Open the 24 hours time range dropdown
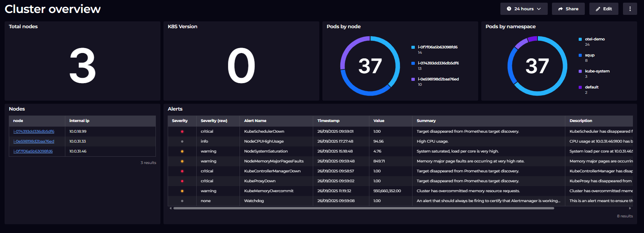The width and height of the screenshot is (644, 233). coord(524,9)
